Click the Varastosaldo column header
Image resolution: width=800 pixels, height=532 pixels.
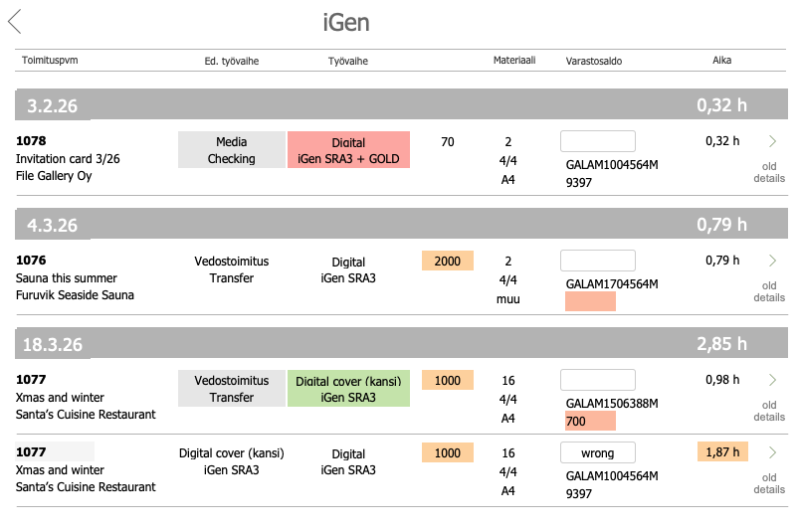click(x=594, y=61)
